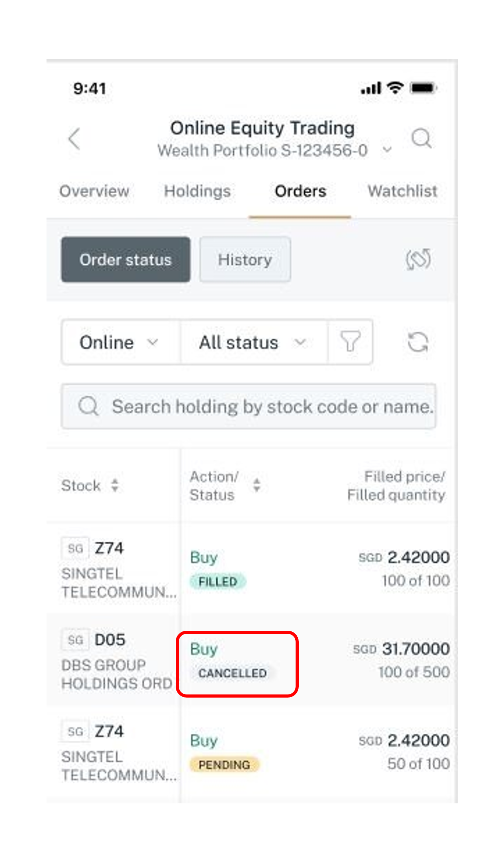Sort by Action/Status column arrows
The image size is (504, 853).
[257, 485]
